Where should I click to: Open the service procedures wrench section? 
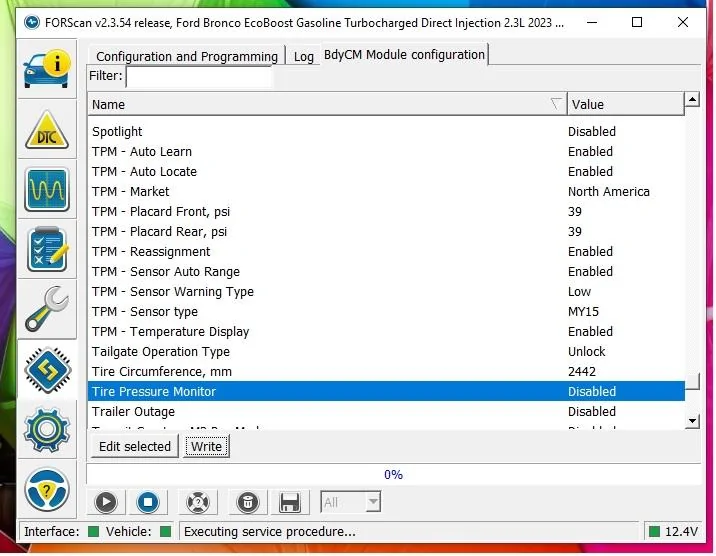point(47,309)
